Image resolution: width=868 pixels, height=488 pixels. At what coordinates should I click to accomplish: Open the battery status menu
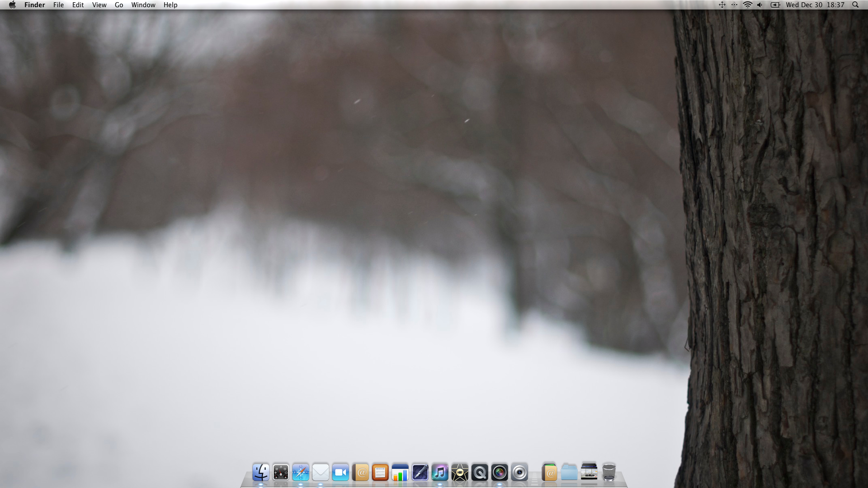tap(775, 5)
